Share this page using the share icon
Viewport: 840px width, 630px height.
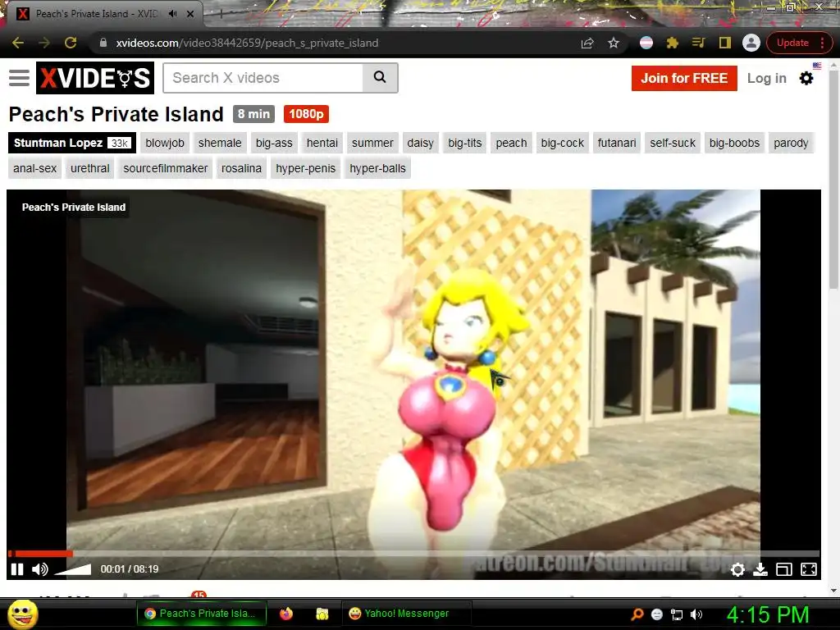click(x=587, y=43)
